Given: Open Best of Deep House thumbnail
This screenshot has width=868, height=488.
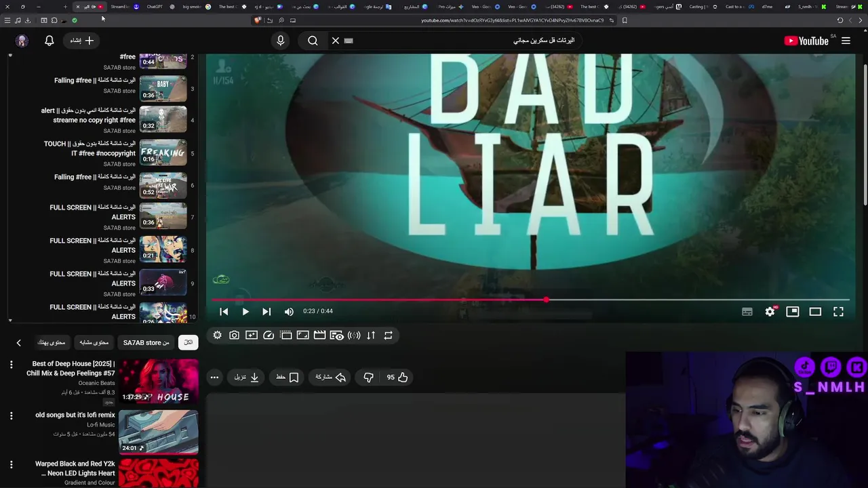Looking at the screenshot, I should [159, 382].
